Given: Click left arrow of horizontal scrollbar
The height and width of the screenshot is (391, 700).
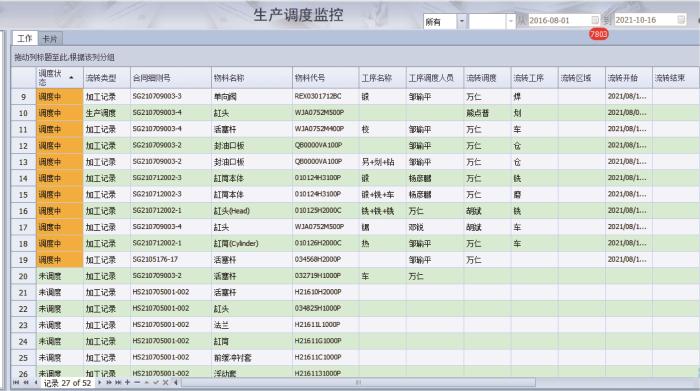Looking at the screenshot, I should pos(175,383).
